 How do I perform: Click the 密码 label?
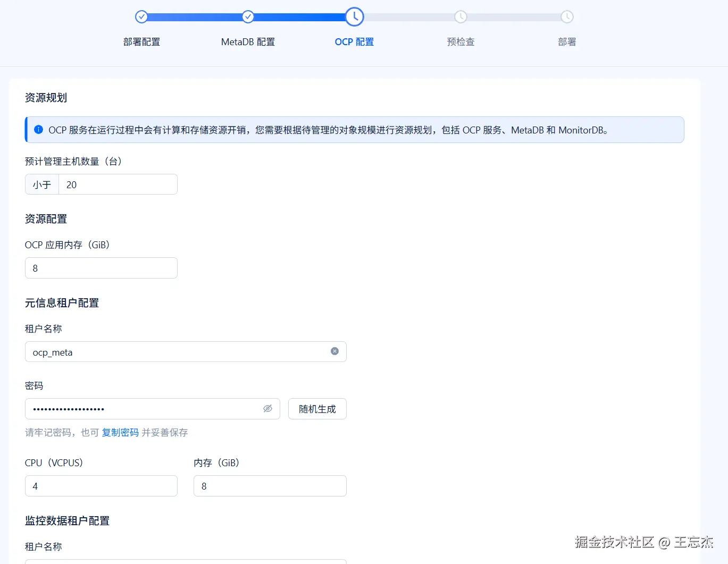pyautogui.click(x=34, y=386)
